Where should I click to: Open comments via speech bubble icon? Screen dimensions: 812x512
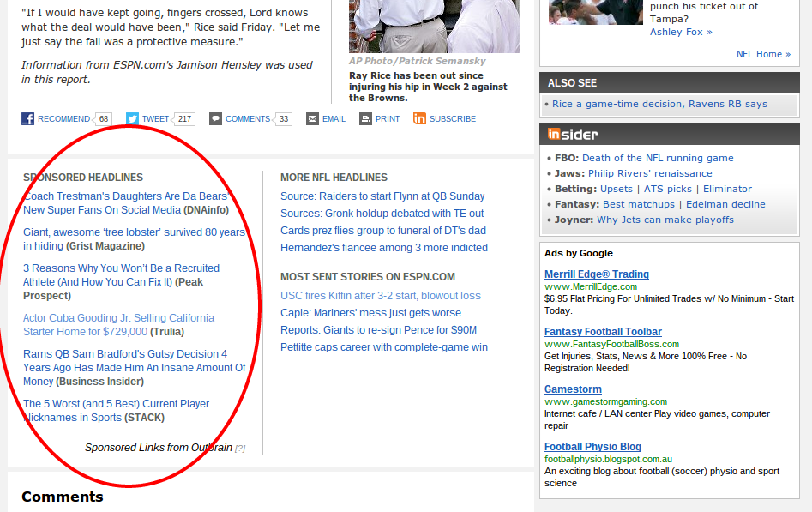(215, 118)
